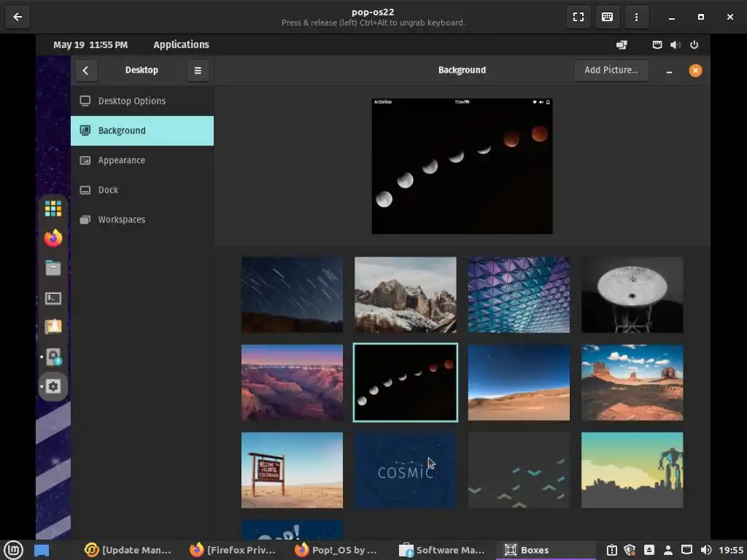Select the star trails wallpaper
Image resolution: width=747 pixels, height=560 pixels.
coord(292,295)
